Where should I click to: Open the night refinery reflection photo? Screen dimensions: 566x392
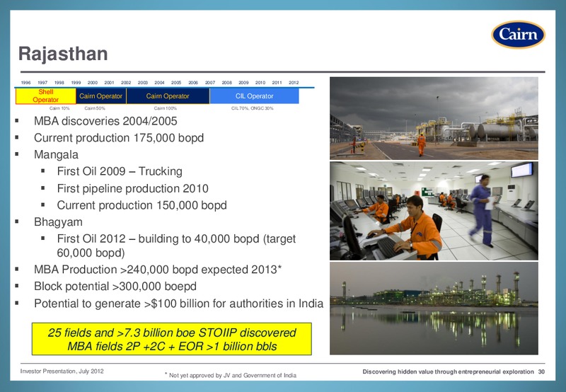click(434, 309)
